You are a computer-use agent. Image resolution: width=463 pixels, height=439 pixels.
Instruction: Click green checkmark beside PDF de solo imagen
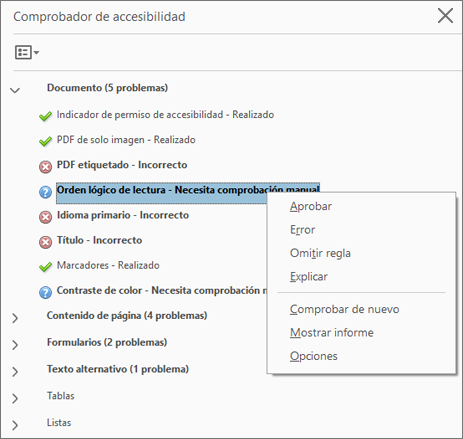pyautogui.click(x=45, y=141)
